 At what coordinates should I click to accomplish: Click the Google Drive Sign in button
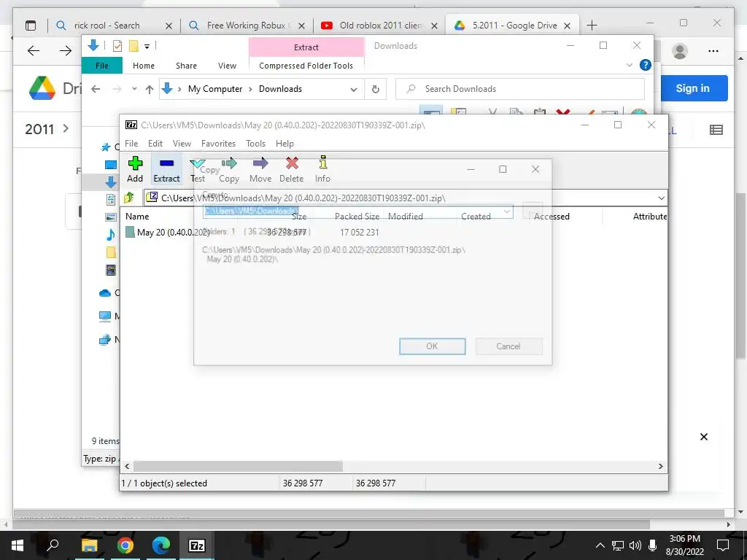(693, 88)
